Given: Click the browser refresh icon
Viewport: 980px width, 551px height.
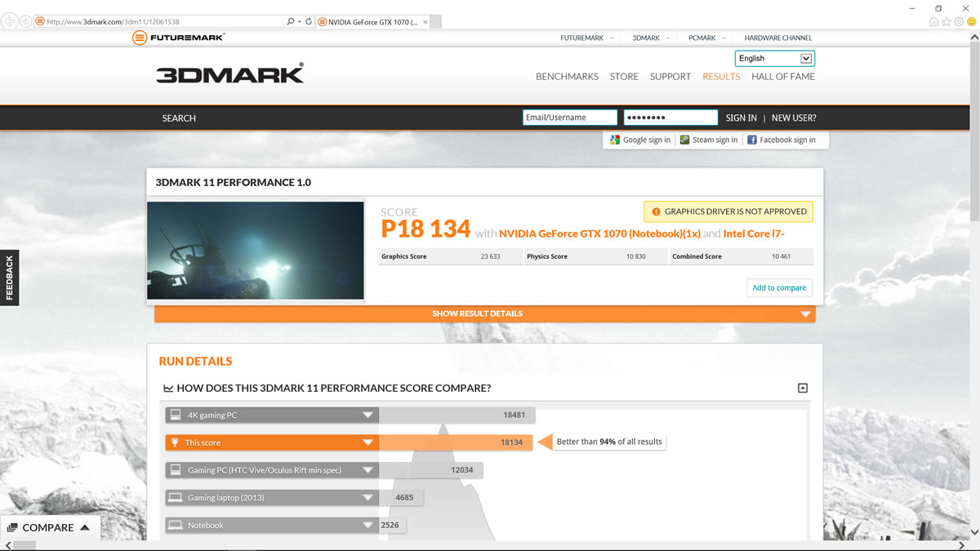Looking at the screenshot, I should click(x=309, y=21).
